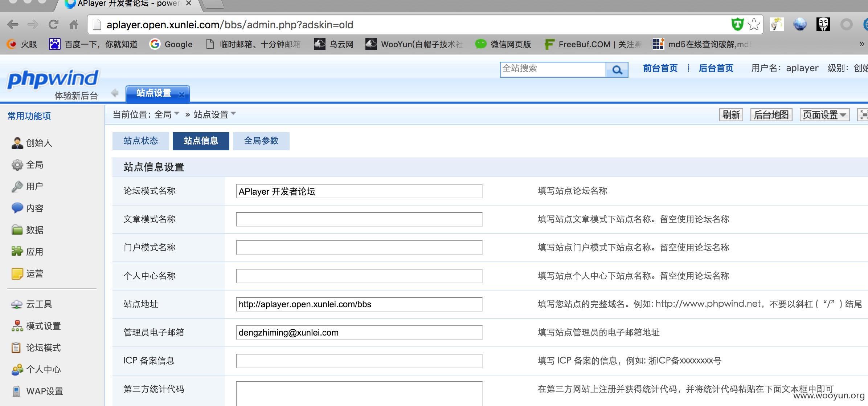Click the 门户模式名称 input field
868x406 pixels.
[x=359, y=248]
